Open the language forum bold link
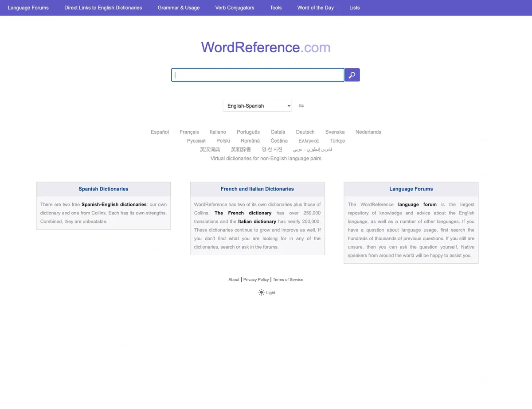532x409 pixels. click(417, 205)
